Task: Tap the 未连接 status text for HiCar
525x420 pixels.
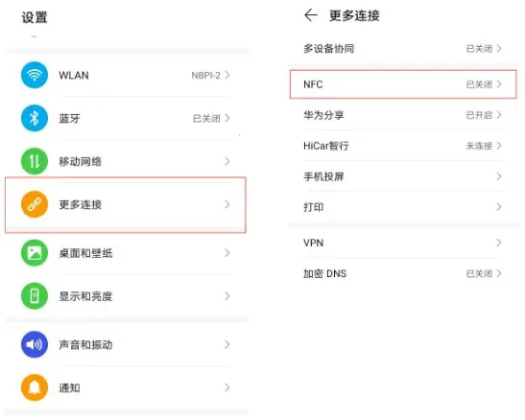Action: pos(479,146)
